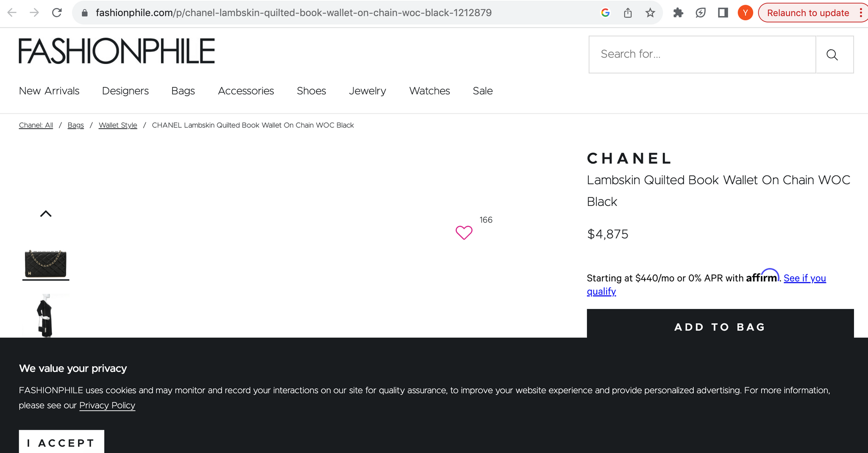Image resolution: width=868 pixels, height=453 pixels.
Task: Open the browser side panel icon
Action: [723, 13]
